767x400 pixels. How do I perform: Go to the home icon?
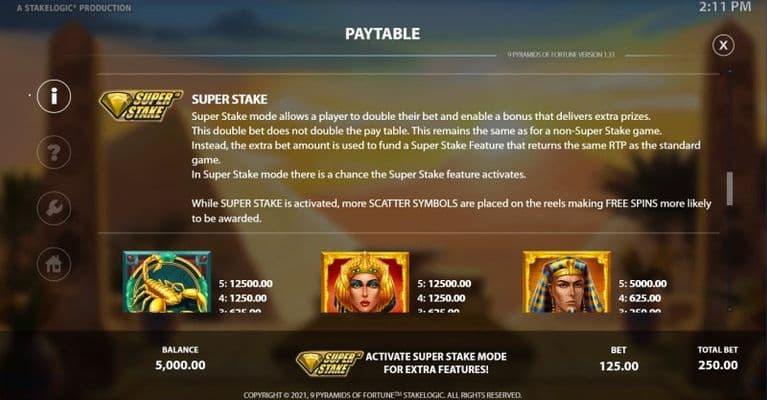click(x=54, y=265)
